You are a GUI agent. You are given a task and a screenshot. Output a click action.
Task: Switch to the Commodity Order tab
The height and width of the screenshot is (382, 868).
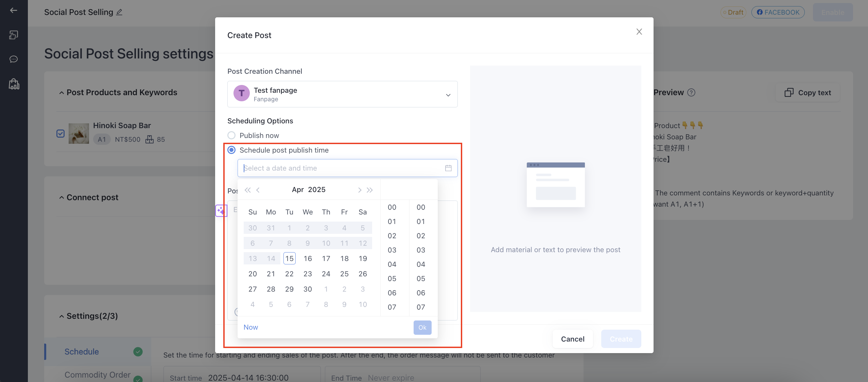tap(98, 375)
